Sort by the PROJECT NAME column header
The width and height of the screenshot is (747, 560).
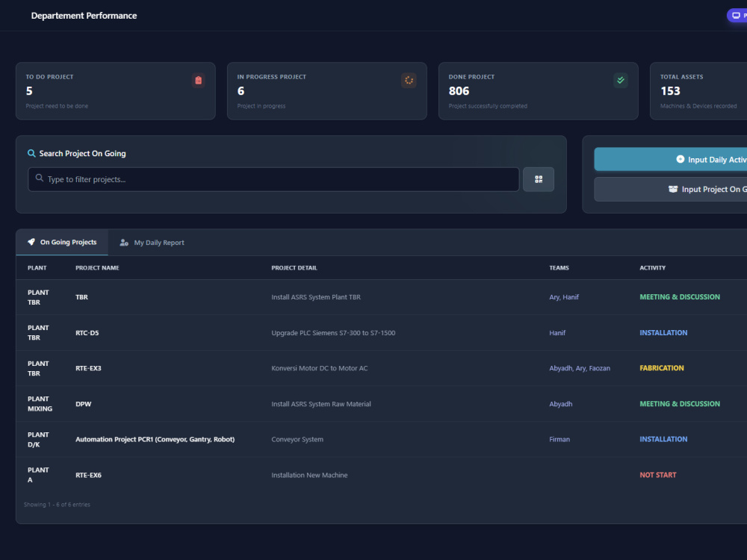97,267
